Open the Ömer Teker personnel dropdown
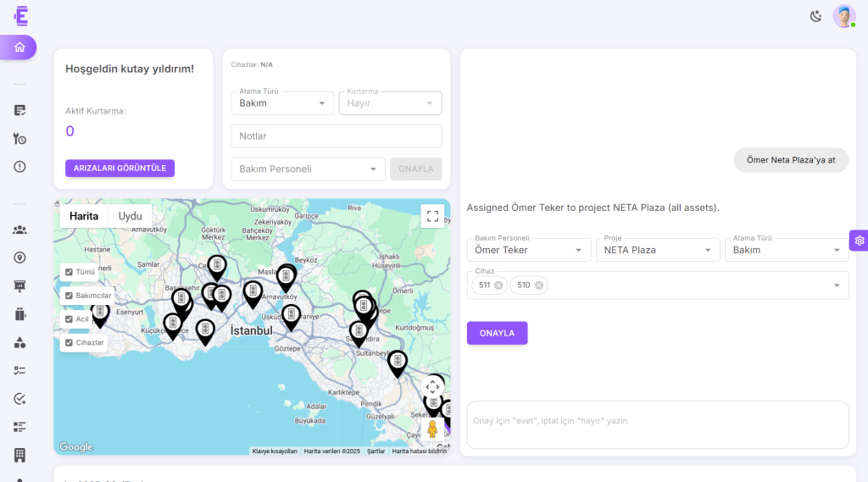This screenshot has height=482, width=868. (x=529, y=250)
